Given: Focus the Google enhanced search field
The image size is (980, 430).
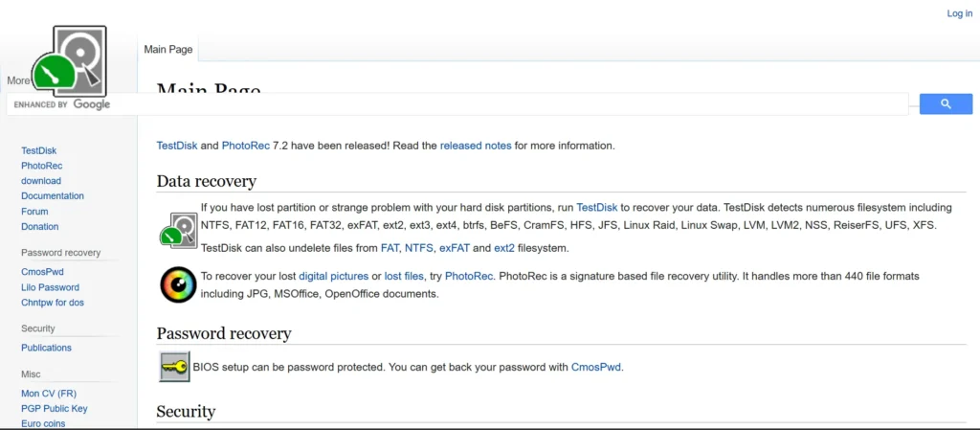Looking at the screenshot, I should [x=457, y=104].
